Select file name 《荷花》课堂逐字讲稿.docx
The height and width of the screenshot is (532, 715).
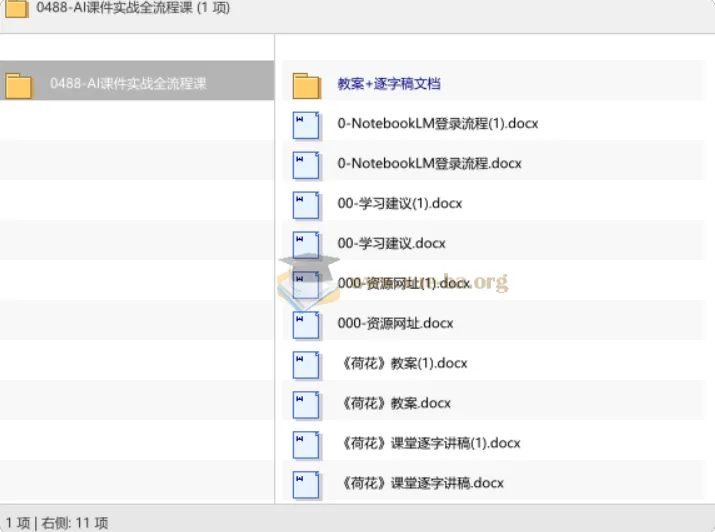pyautogui.click(x=422, y=483)
